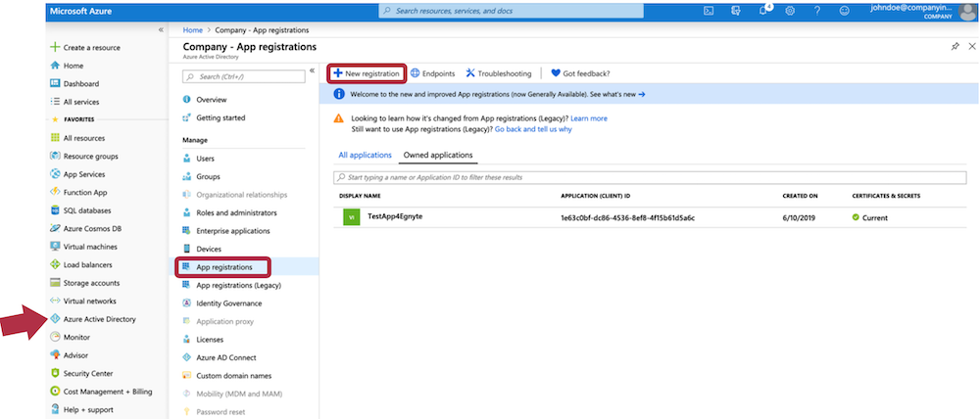Open settings gear in top bar
The width and height of the screenshot is (980, 419).
pos(790,11)
